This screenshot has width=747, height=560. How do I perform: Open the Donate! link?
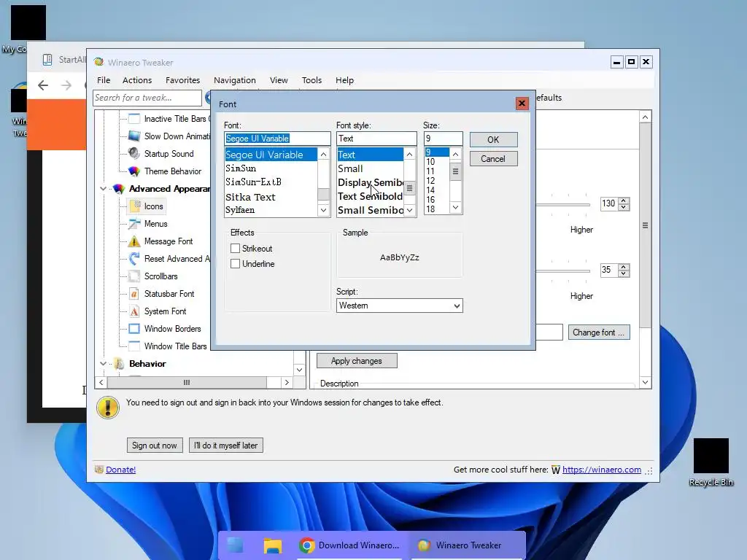(120, 470)
